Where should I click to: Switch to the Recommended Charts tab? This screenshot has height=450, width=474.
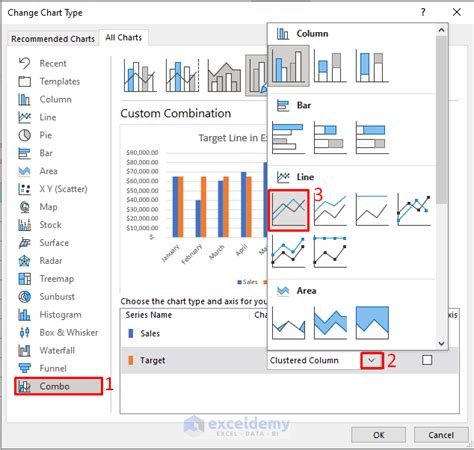pyautogui.click(x=53, y=39)
